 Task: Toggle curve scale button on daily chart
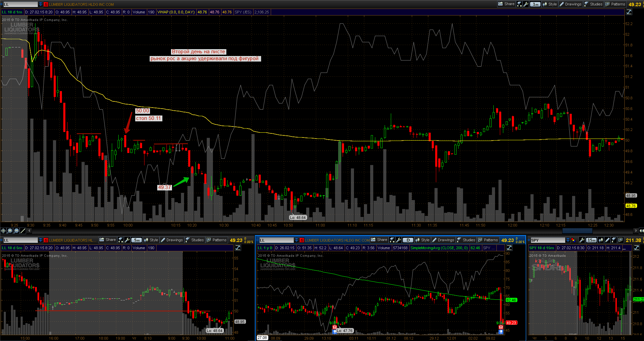(x=509, y=248)
